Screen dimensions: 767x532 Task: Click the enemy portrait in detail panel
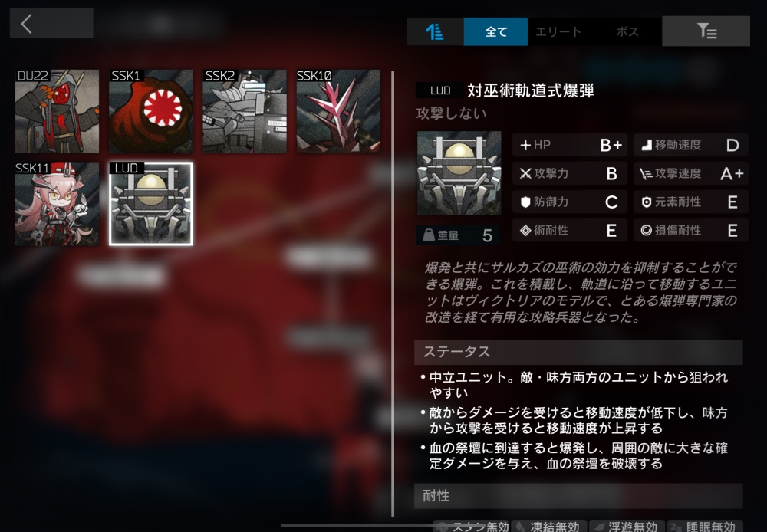click(459, 172)
